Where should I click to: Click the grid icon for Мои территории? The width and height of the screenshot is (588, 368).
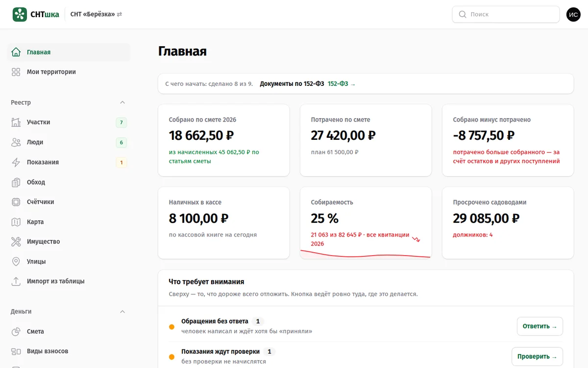coord(16,72)
